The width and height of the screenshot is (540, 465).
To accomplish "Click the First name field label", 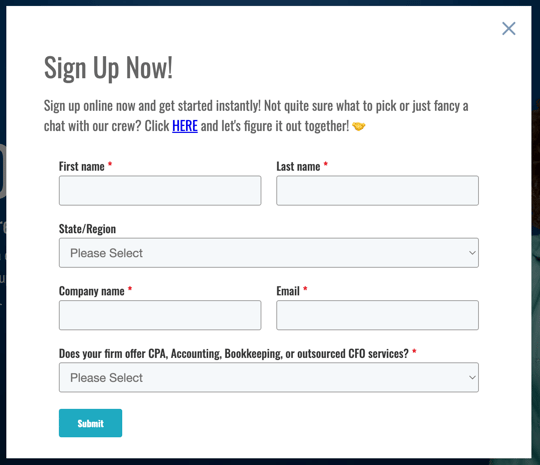I will 82,166.
